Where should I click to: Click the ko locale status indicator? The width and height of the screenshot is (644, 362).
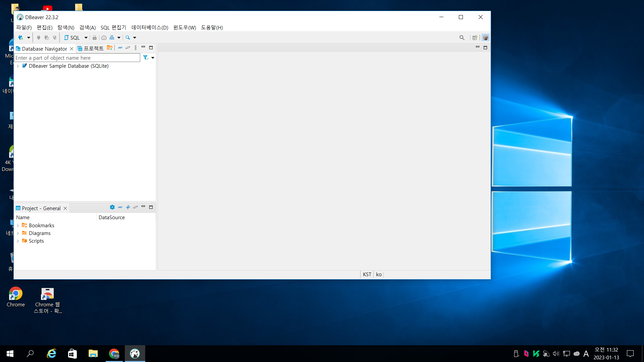coord(379,275)
